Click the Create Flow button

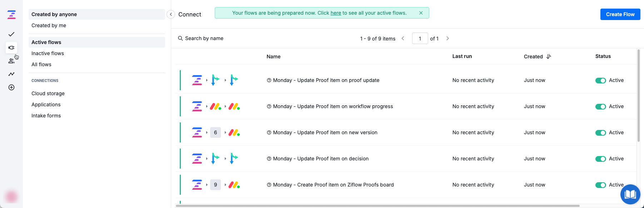point(620,14)
